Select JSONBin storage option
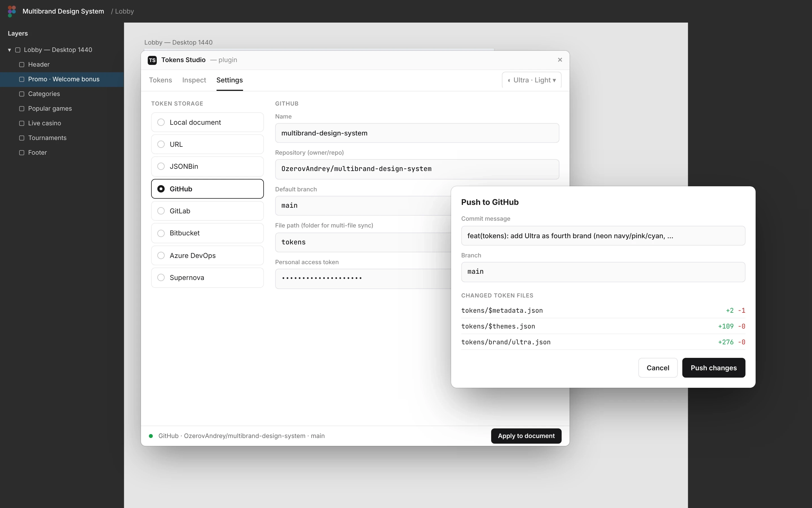The height and width of the screenshot is (508, 812). 207,166
